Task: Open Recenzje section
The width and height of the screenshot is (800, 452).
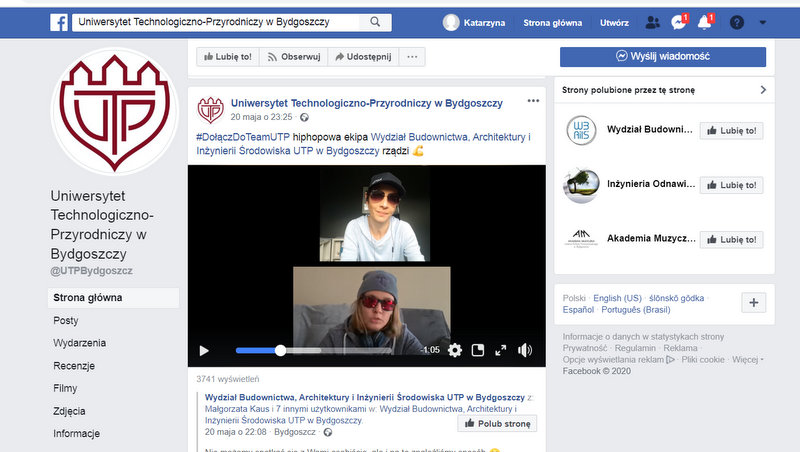Action: click(74, 366)
